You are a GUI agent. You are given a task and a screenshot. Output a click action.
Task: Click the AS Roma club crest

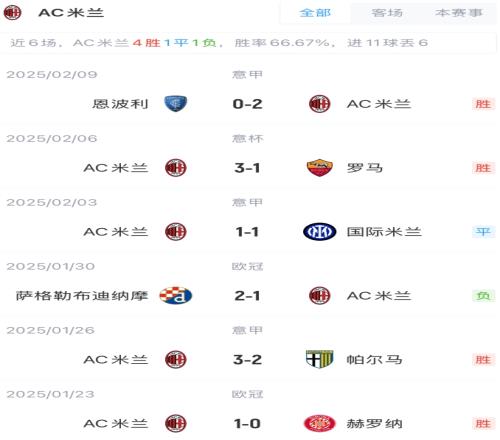[x=319, y=168]
